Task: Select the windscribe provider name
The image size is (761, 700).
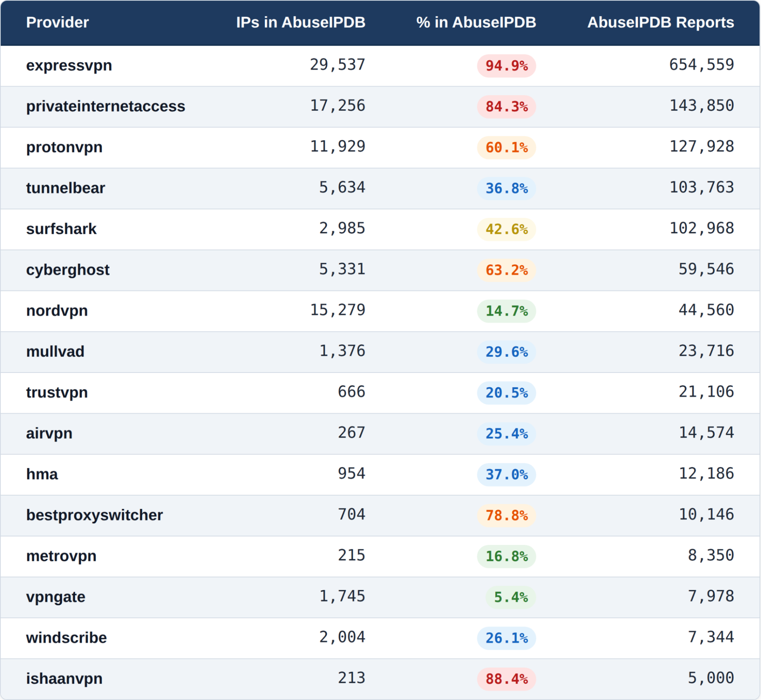Action: click(66, 638)
